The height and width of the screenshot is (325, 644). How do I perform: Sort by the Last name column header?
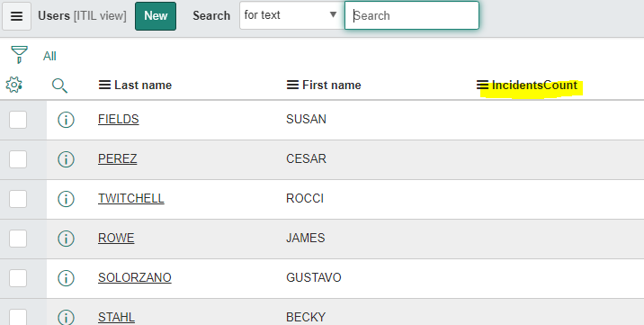(143, 85)
